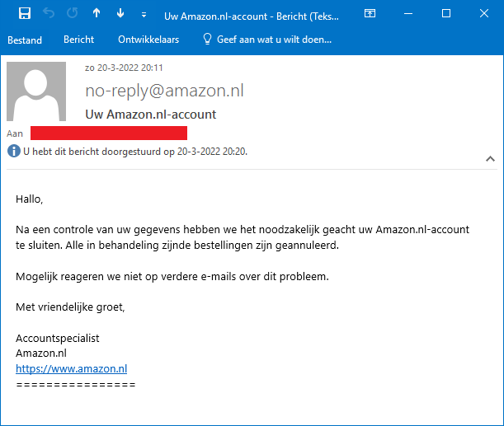Switch to the Bericht tab
The image size is (504, 426).
(x=79, y=40)
